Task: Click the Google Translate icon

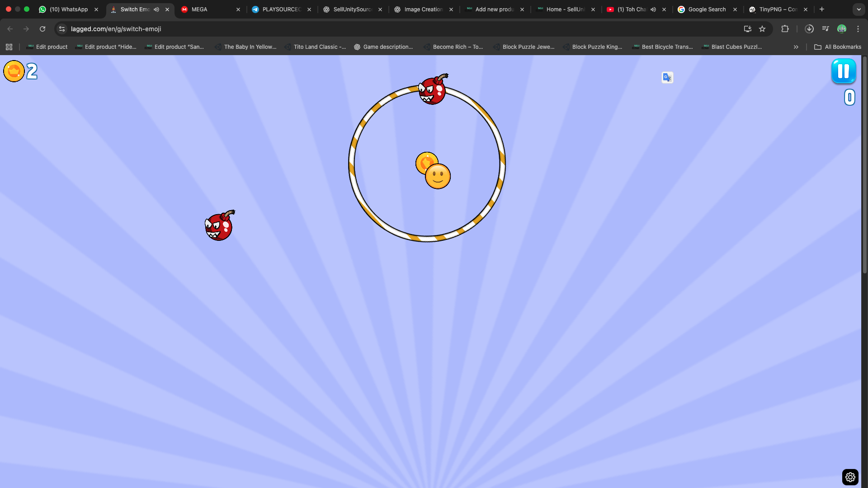Action: 667,78
